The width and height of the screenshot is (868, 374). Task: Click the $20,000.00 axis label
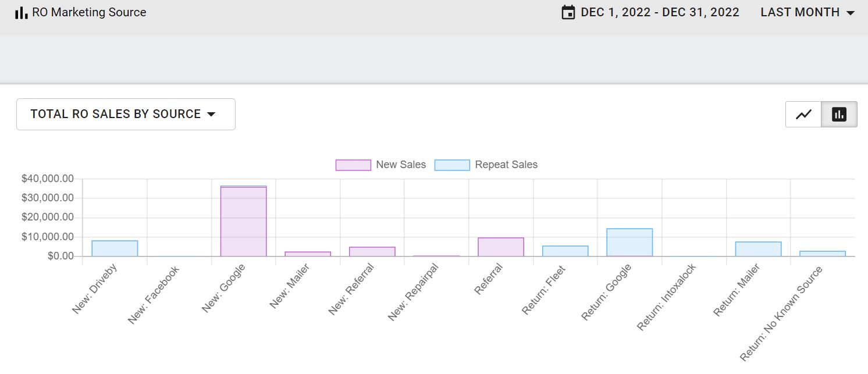point(48,217)
